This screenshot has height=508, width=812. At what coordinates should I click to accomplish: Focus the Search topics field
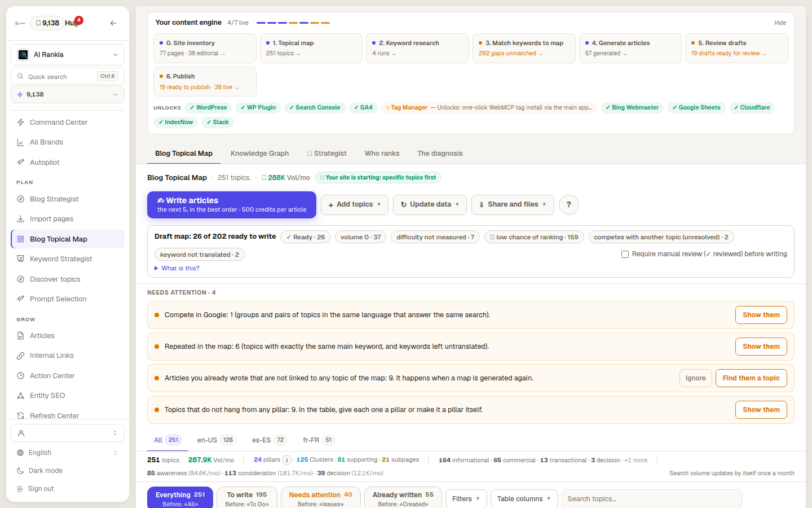pyautogui.click(x=651, y=499)
